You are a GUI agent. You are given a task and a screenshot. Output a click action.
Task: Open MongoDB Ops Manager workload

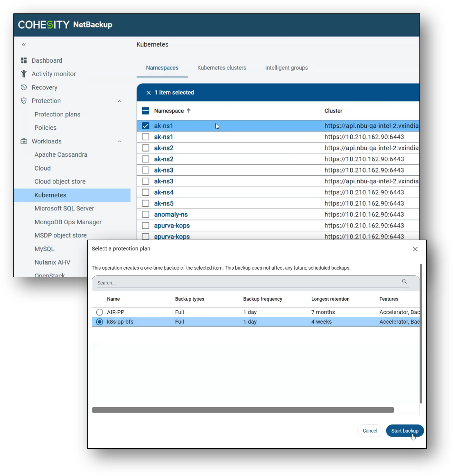[68, 222]
